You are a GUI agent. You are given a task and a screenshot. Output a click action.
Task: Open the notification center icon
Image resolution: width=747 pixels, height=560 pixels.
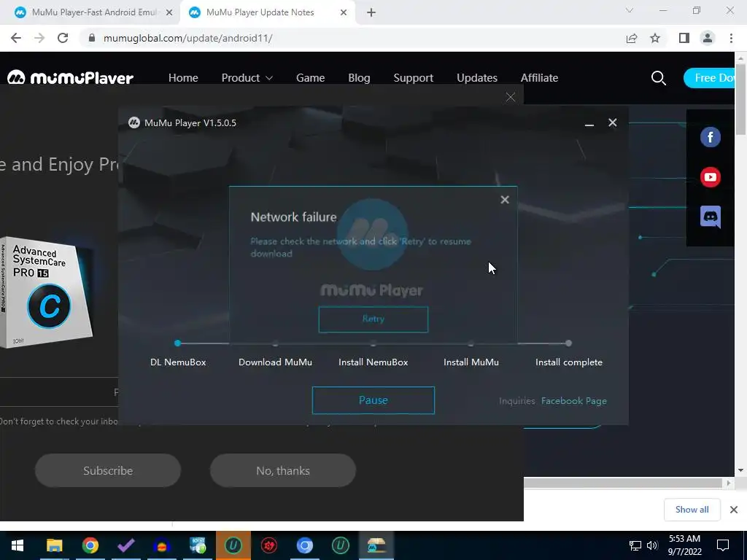point(723,545)
